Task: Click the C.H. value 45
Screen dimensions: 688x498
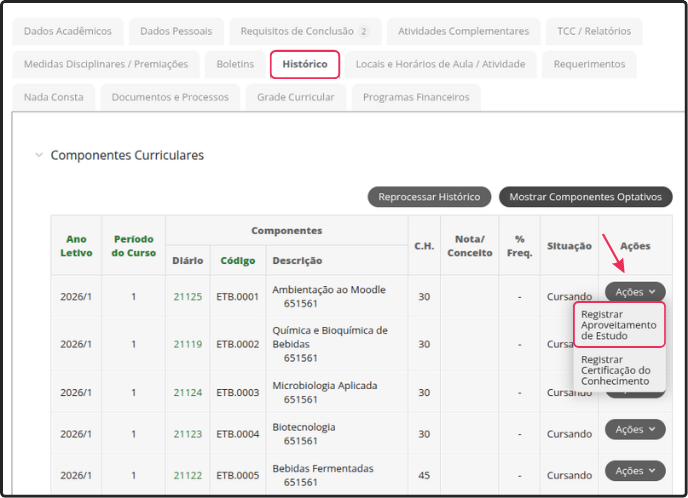Action: tap(424, 475)
